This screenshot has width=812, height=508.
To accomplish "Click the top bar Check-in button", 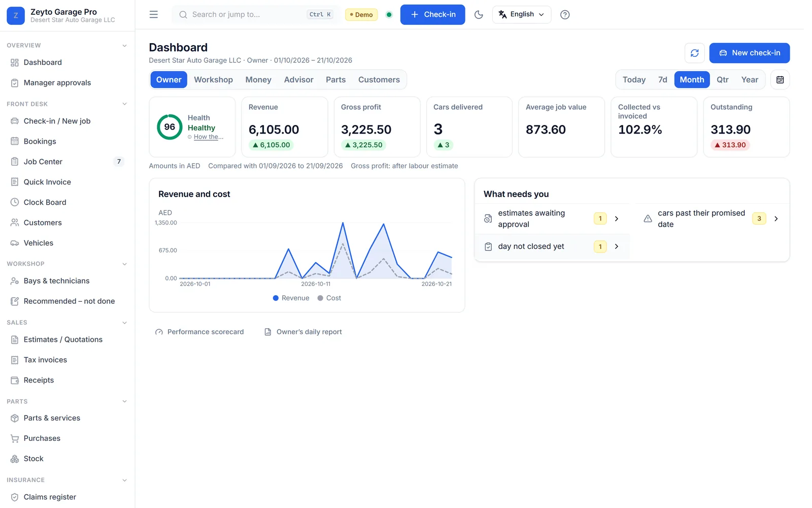I will (432, 15).
